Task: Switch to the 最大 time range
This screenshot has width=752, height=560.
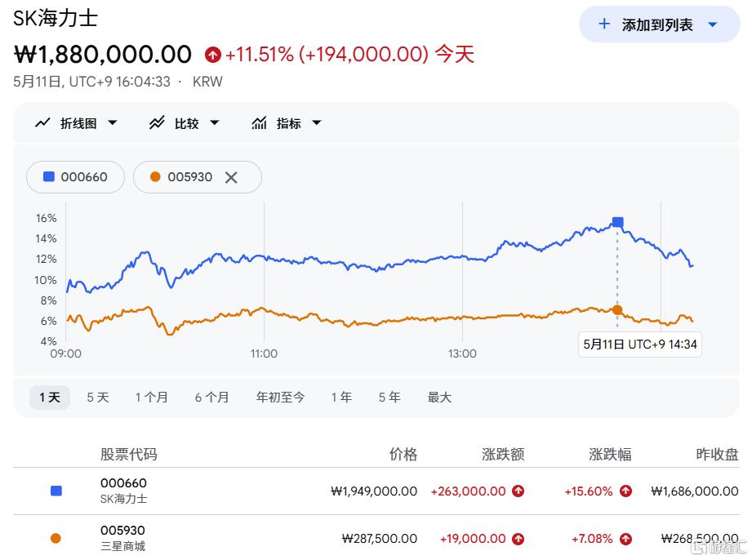Action: 439,398
